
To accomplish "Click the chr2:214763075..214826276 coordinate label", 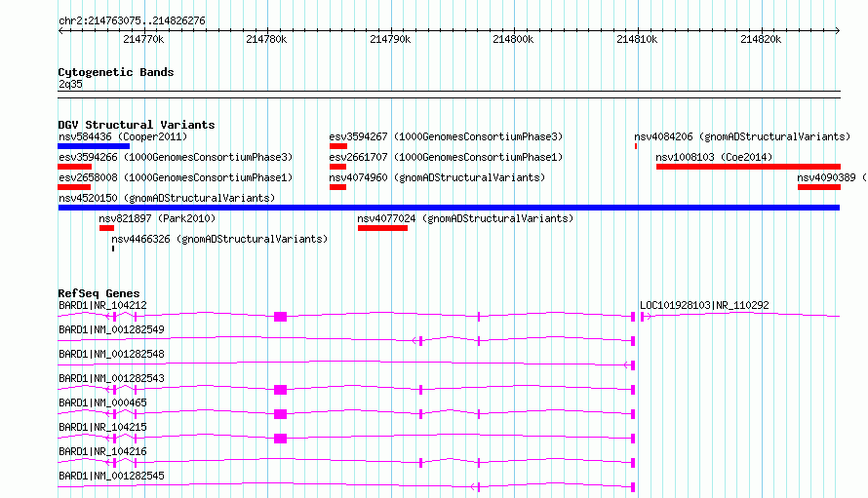I will [132, 20].
